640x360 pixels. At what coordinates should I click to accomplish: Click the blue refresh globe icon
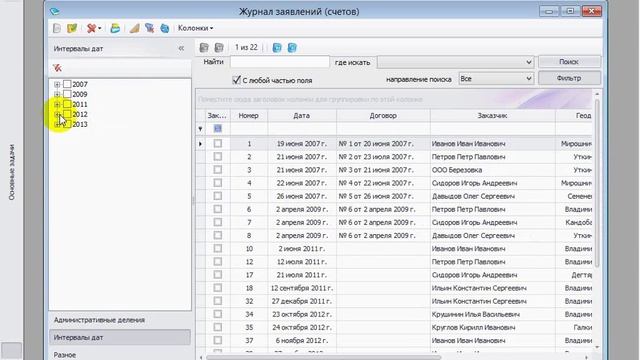[164, 28]
